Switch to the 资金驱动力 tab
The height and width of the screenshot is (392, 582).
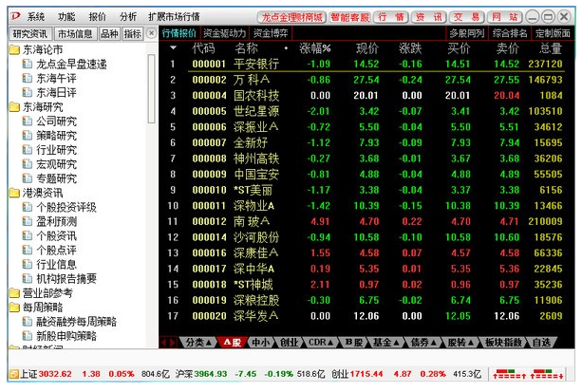pyautogui.click(x=225, y=33)
